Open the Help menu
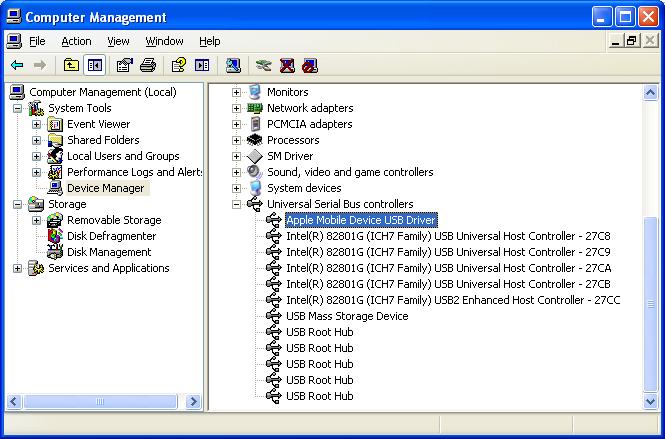The width and height of the screenshot is (665, 439). (x=210, y=41)
